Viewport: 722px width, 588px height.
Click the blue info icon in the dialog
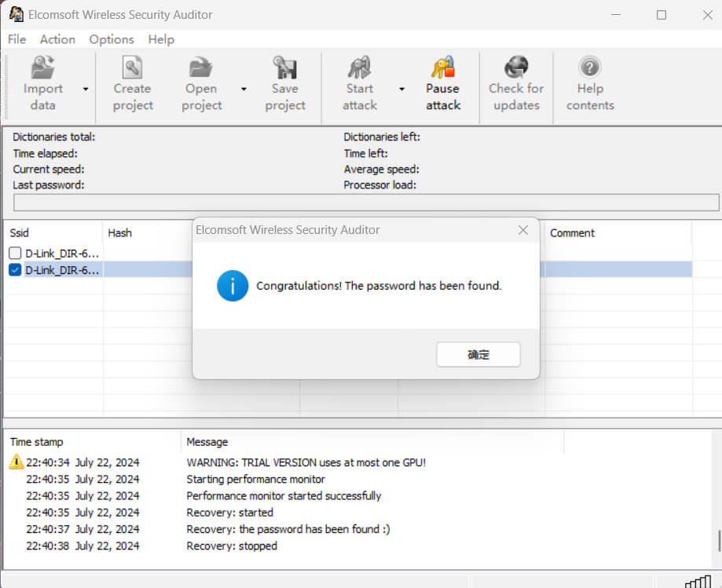[233, 286]
